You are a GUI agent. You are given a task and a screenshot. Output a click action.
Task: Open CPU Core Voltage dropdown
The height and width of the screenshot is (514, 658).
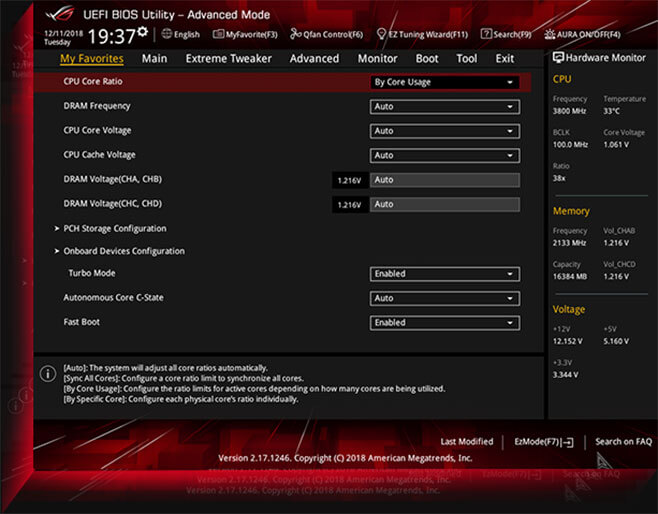click(444, 131)
